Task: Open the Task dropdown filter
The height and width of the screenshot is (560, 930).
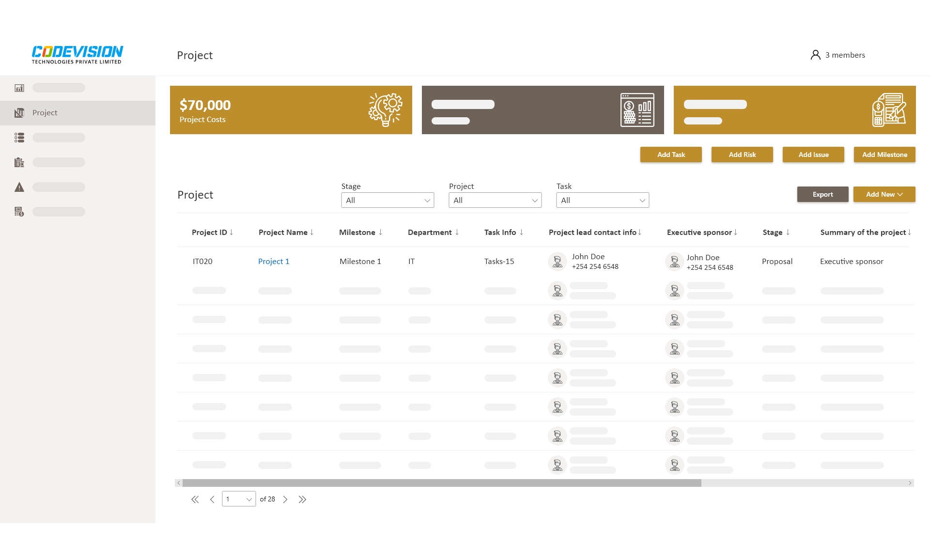Action: pyautogui.click(x=601, y=199)
